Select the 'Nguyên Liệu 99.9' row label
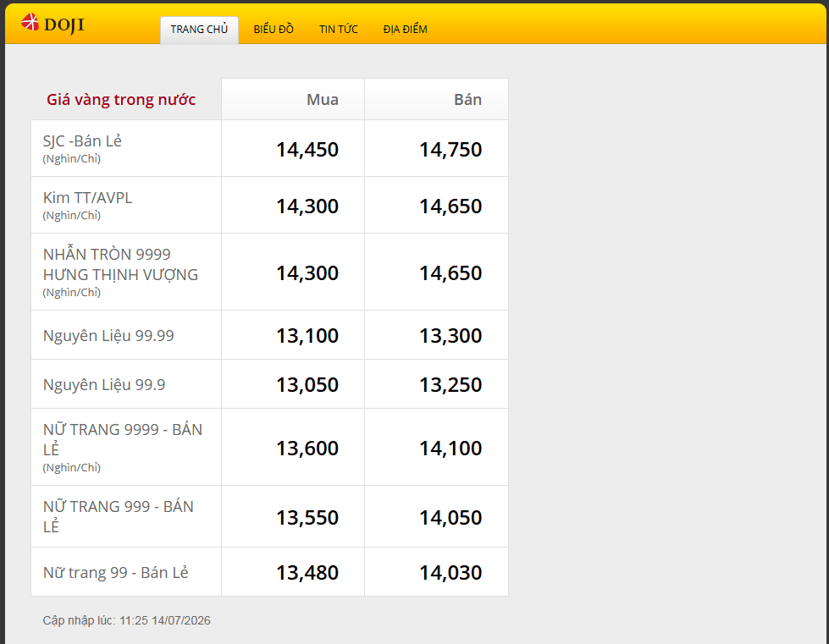Viewport: 829px width, 644px height. [x=104, y=384]
